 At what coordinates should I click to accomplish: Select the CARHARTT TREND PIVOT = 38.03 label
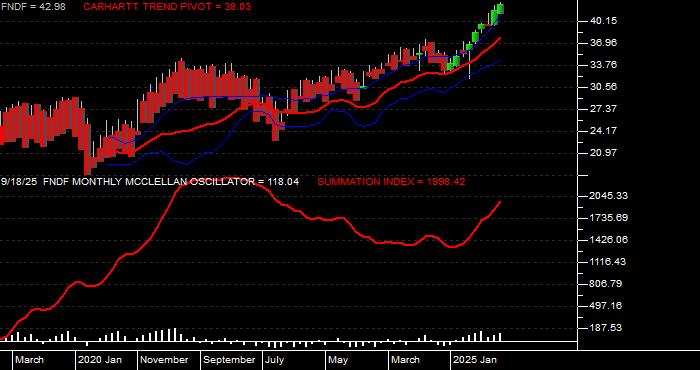click(x=167, y=7)
